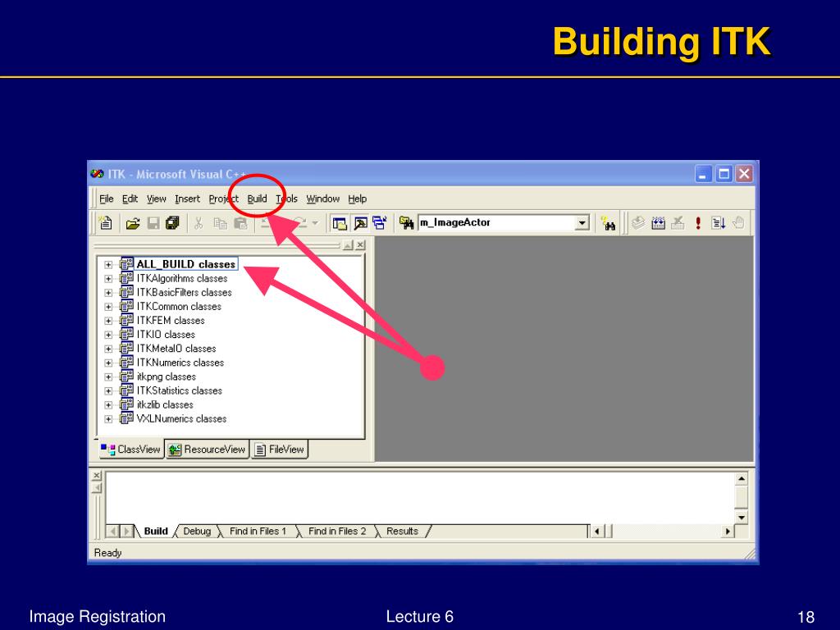Viewport: 840px width, 630px height.
Task: Open the Window menu
Action: click(x=323, y=199)
